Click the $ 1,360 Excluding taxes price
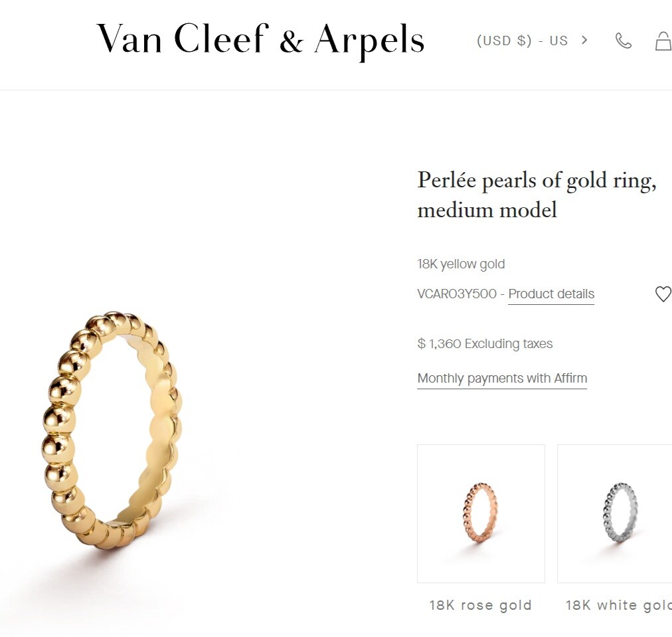Viewport: 672px width, 637px height. [x=485, y=344]
